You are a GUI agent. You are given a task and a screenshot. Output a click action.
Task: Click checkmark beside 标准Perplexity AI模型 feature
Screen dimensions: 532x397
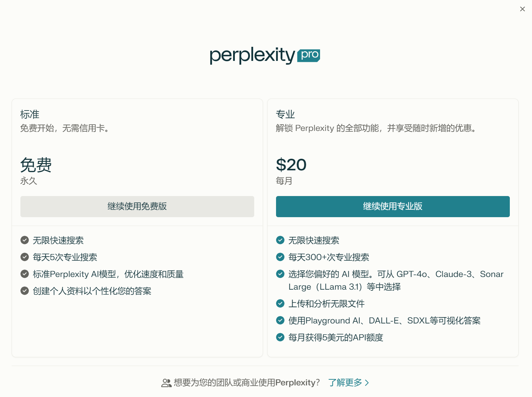[25, 274]
